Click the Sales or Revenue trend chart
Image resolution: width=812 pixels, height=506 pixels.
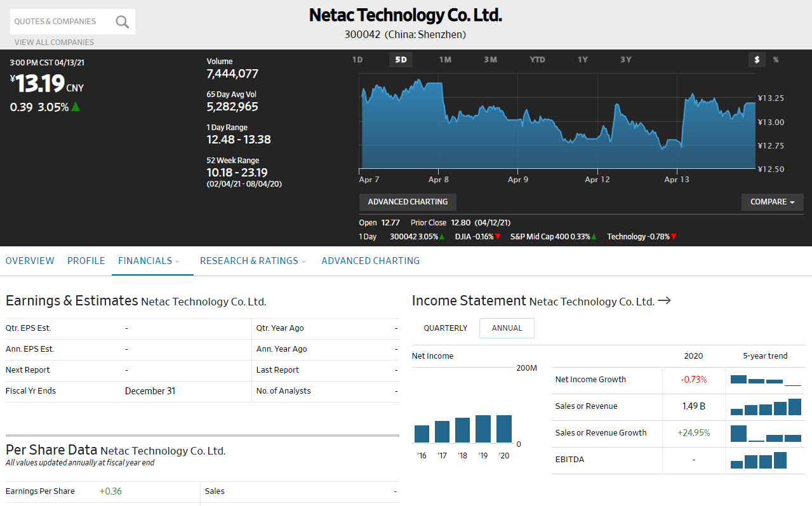[766, 406]
